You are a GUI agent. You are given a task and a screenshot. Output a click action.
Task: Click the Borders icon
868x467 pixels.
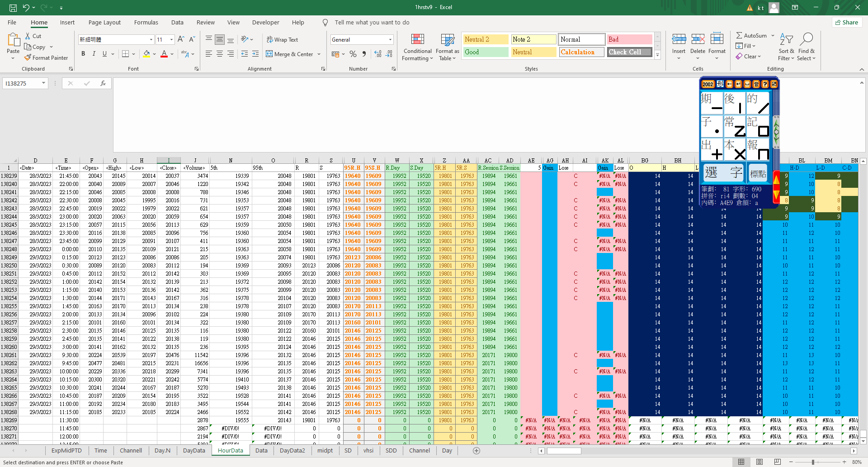click(126, 54)
